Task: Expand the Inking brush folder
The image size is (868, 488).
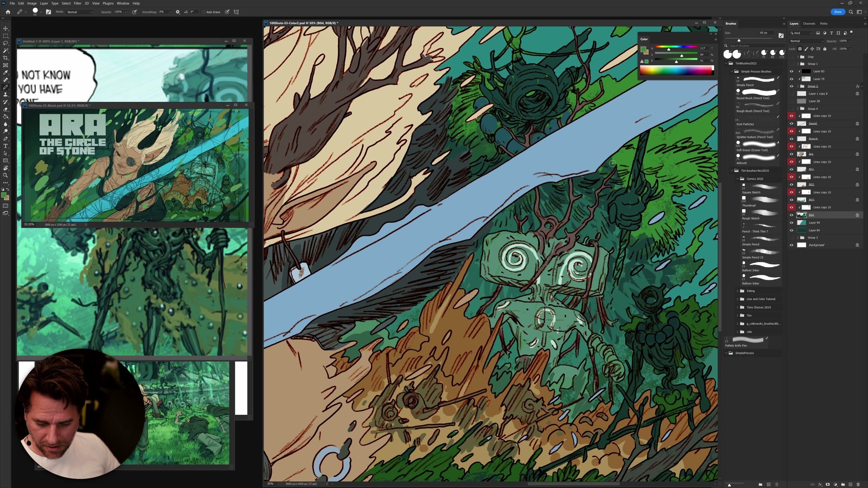Action: click(x=737, y=291)
